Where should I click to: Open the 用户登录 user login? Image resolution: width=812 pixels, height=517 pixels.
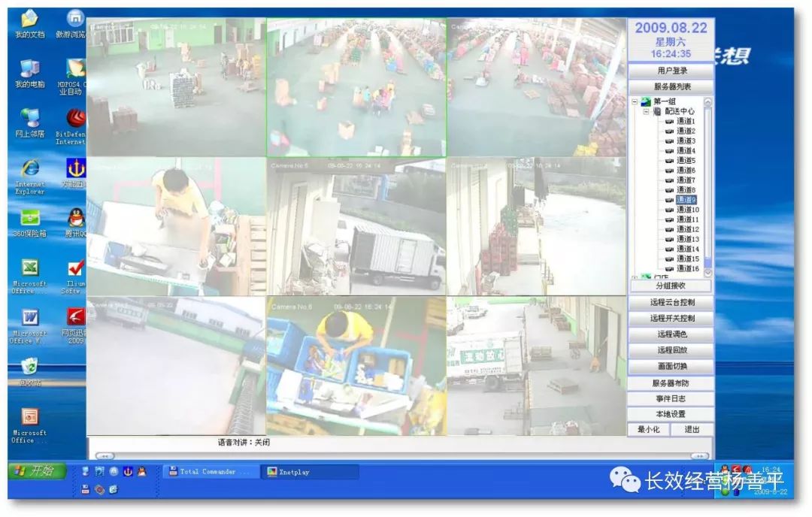point(671,71)
